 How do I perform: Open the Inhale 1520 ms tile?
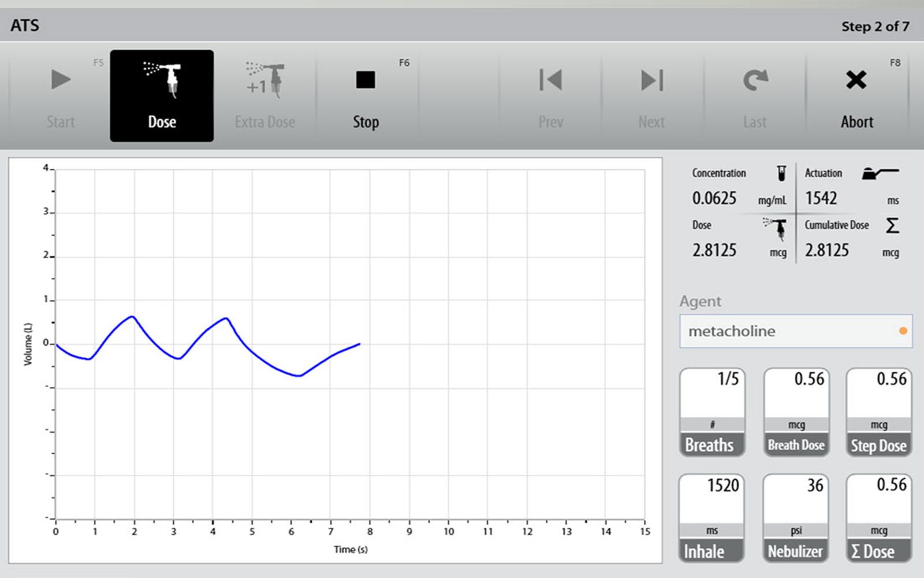pos(711,518)
